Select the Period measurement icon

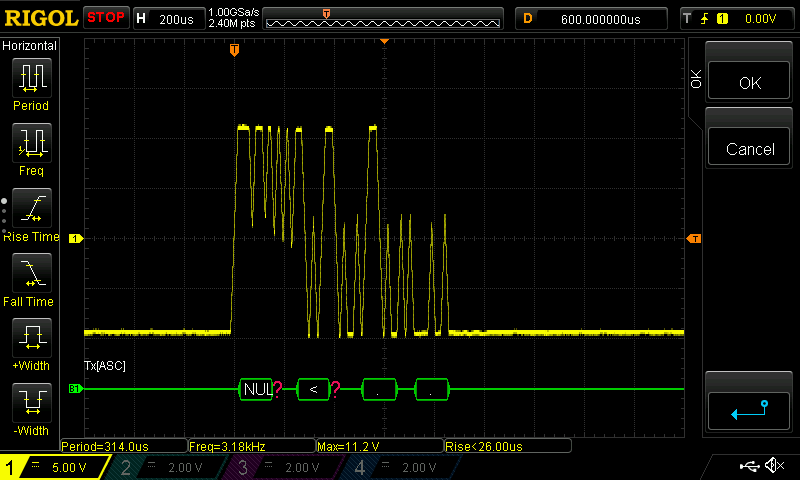(32, 78)
